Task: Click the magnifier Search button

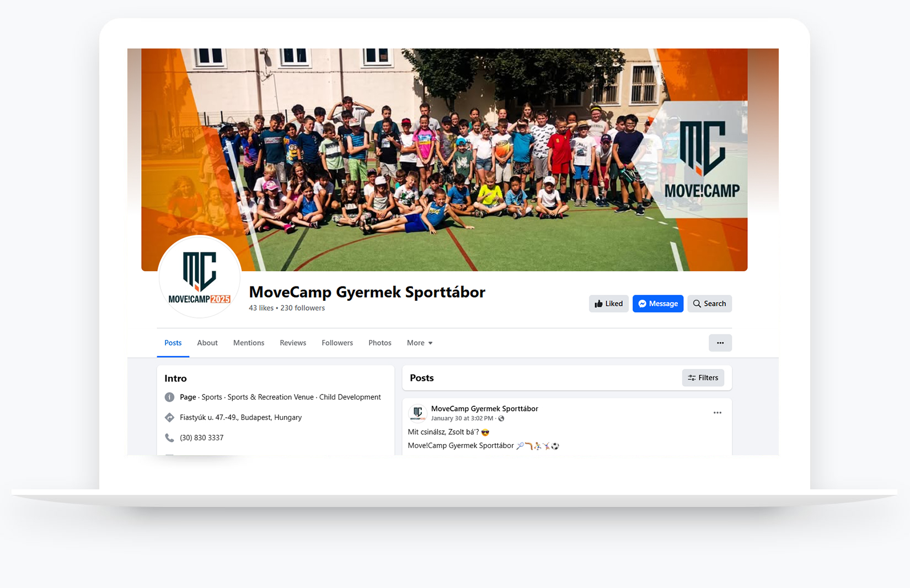Action: tap(709, 304)
